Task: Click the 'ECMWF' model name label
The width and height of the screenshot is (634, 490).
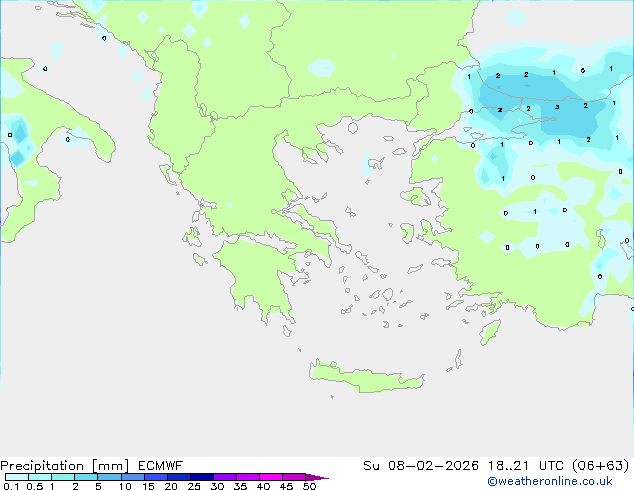Action: 161,466
